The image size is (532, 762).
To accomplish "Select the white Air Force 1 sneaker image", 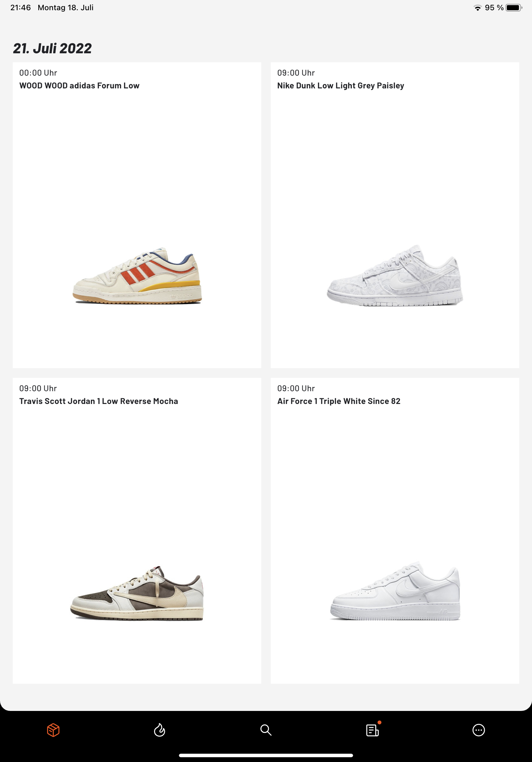I will (395, 591).
